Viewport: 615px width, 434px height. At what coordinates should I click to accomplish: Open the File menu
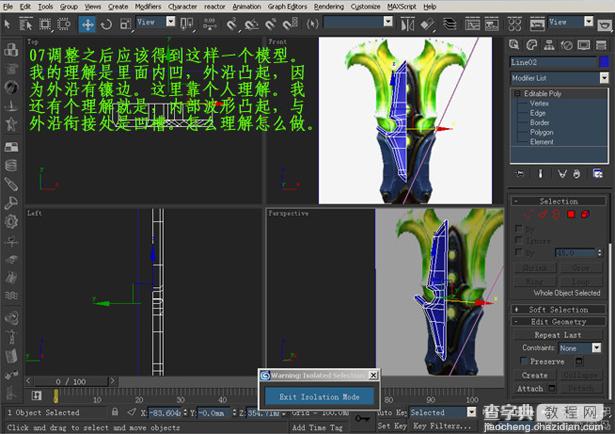point(7,7)
